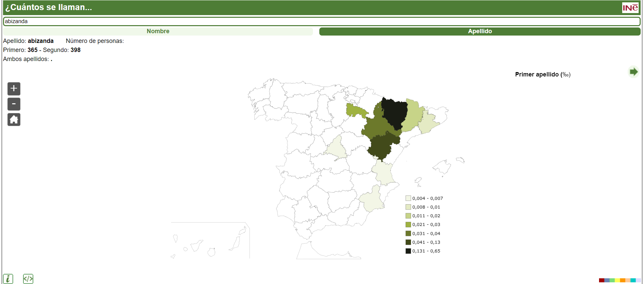The height and width of the screenshot is (284, 644).
Task: Click the 0,004 - 0,007 legend swatch
Action: pyautogui.click(x=408, y=198)
